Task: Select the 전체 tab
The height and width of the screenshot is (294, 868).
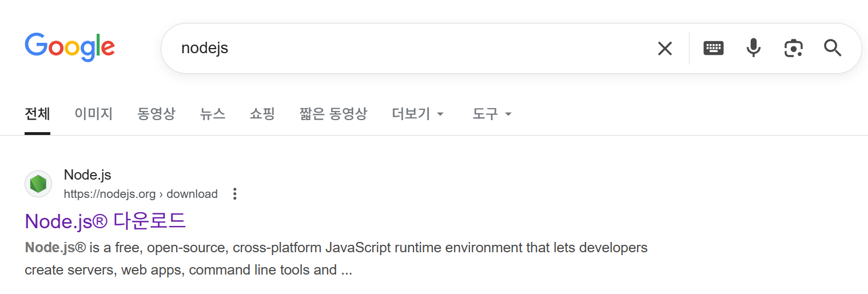Action: pyautogui.click(x=37, y=114)
